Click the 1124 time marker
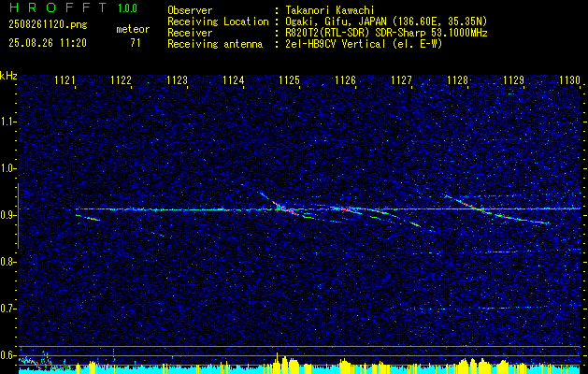This screenshot has width=588, height=374. point(234,80)
